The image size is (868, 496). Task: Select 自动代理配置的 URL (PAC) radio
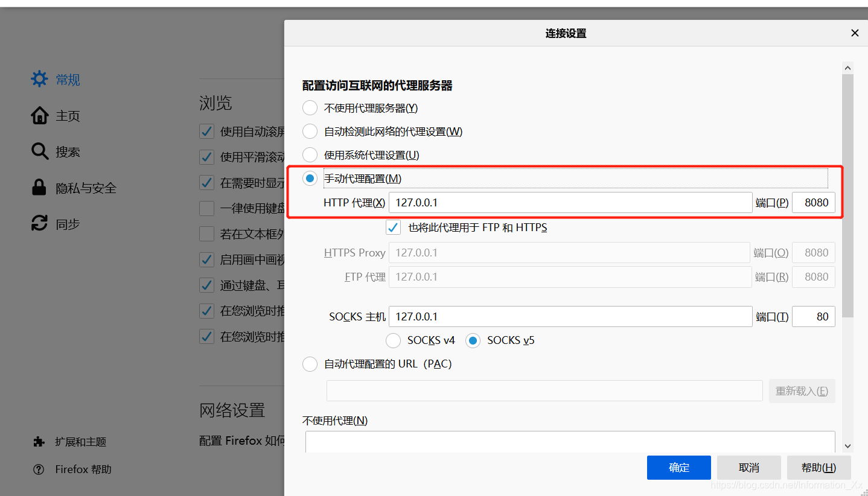[310, 364]
